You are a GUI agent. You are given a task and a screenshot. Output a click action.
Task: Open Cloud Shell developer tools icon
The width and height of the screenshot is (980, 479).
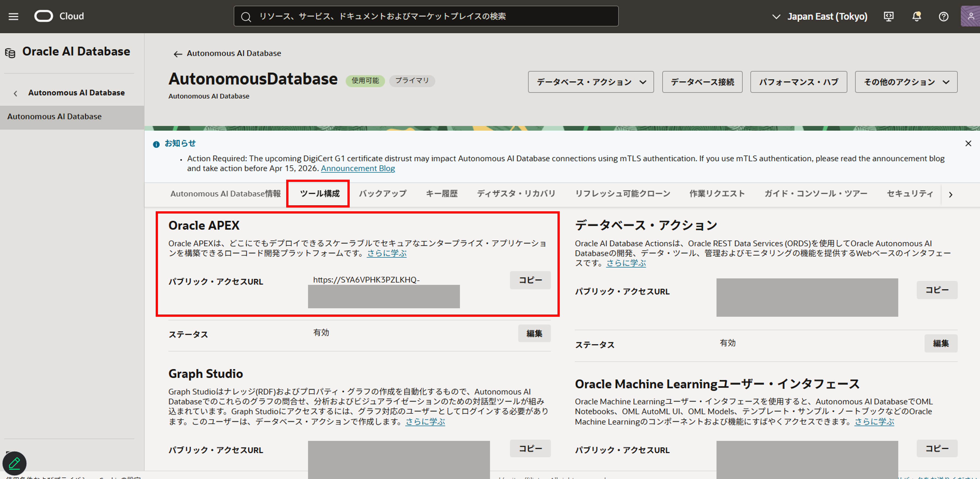point(888,16)
